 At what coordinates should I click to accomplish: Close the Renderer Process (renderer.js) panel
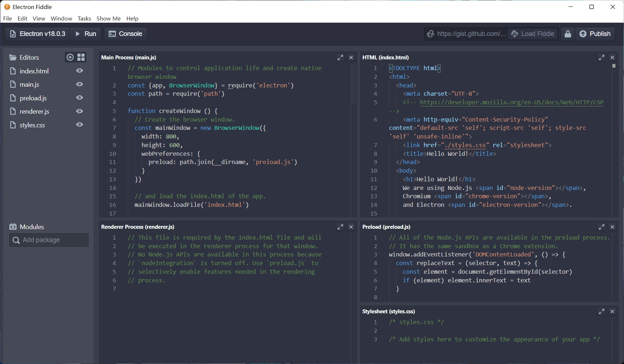pos(351,227)
